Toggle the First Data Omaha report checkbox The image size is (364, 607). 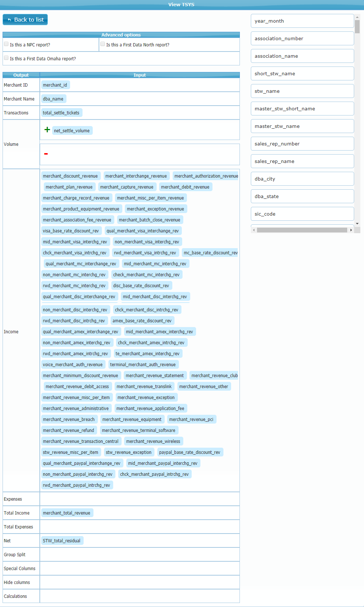[6, 58]
